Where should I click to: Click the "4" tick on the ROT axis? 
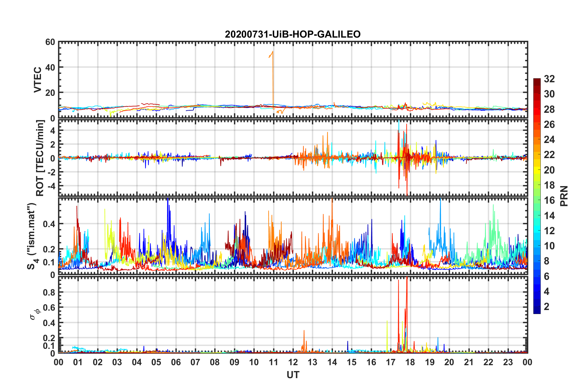[x=53, y=130]
